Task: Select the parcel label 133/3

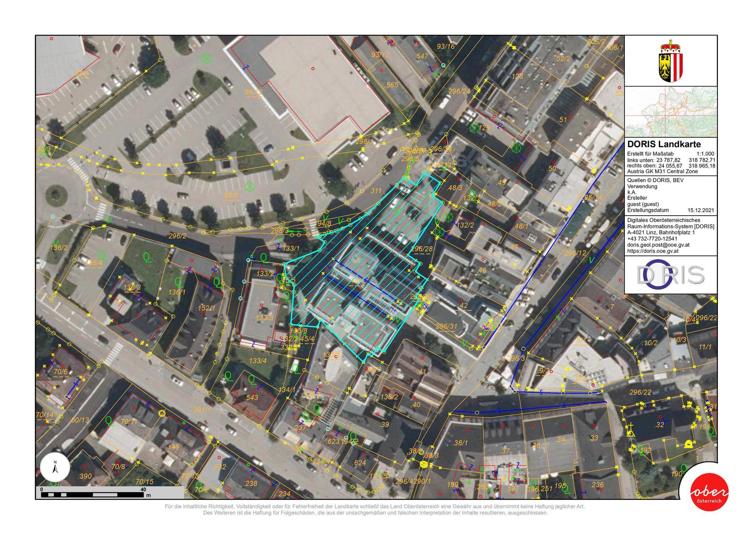Action: [x=264, y=318]
